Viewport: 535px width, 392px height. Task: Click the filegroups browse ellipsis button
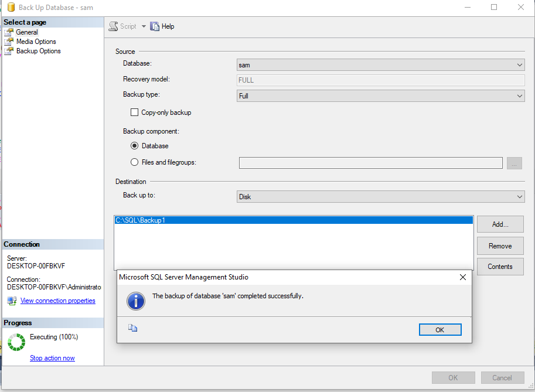pos(514,163)
